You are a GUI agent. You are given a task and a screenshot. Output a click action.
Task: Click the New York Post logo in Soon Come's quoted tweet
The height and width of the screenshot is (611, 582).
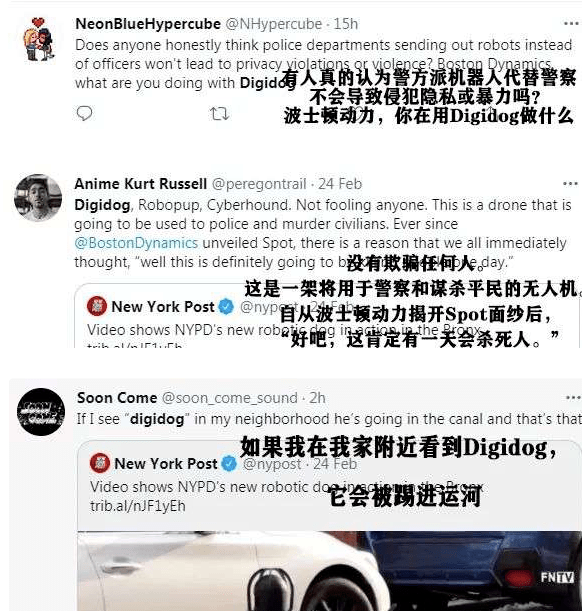100,463
